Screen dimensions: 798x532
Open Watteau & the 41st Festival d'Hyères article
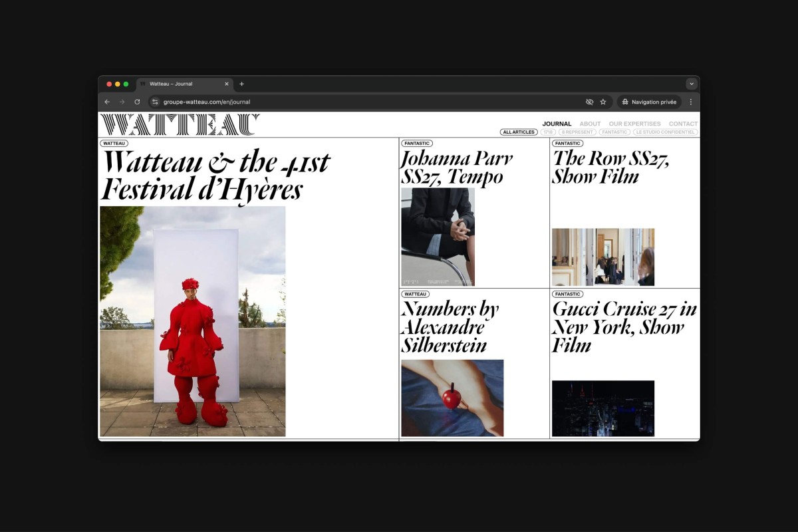point(215,176)
